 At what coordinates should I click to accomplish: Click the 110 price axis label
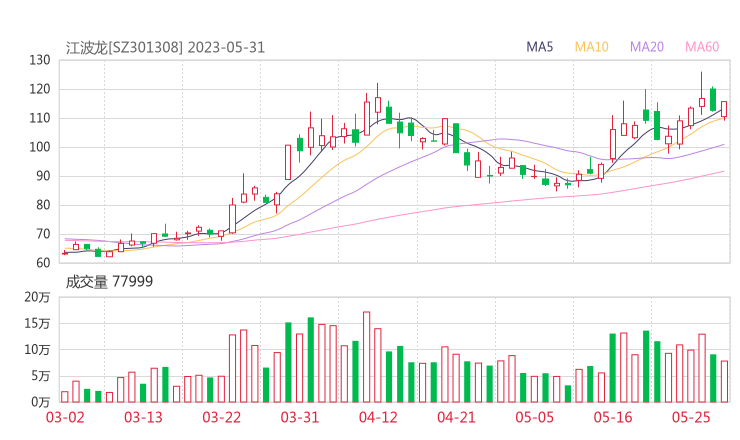pyautogui.click(x=40, y=118)
